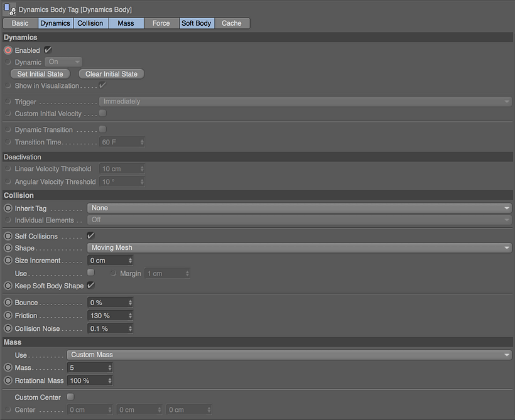Click the Mass value stepper arrows

(110, 367)
